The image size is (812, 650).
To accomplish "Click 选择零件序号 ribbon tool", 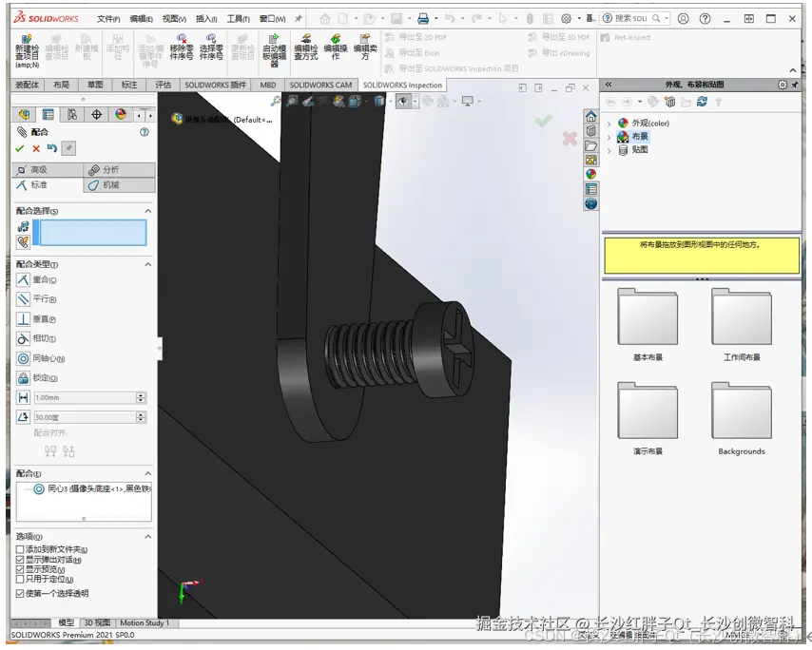I will (x=211, y=48).
